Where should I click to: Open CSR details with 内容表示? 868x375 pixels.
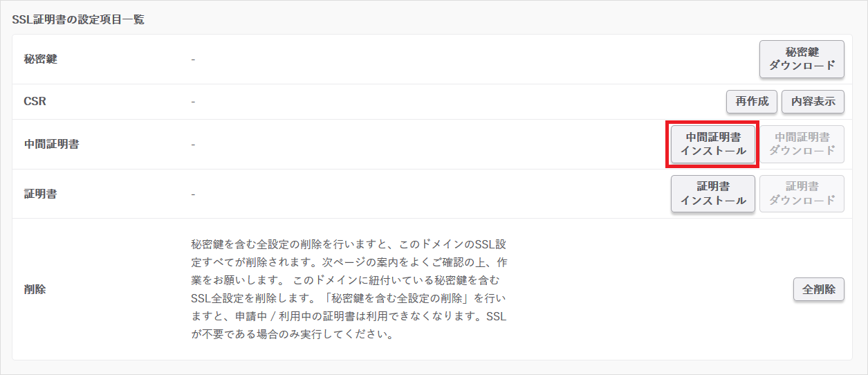click(813, 102)
